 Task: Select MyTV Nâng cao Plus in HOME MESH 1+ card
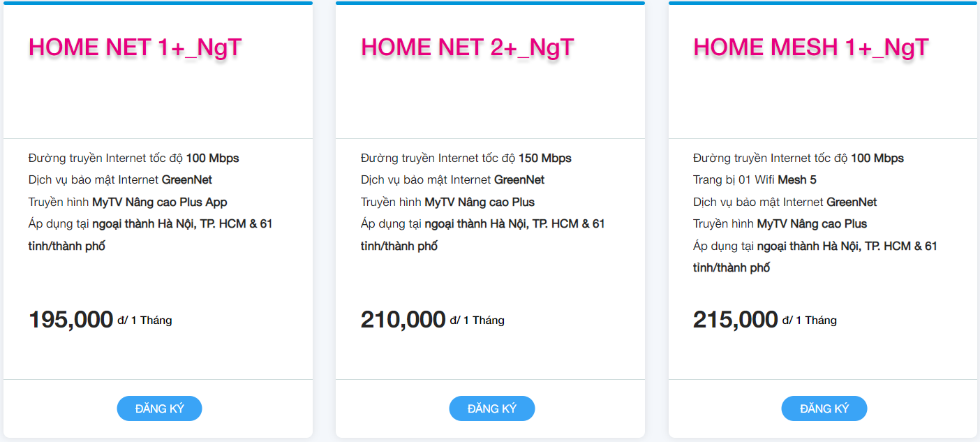pyautogui.click(x=780, y=224)
